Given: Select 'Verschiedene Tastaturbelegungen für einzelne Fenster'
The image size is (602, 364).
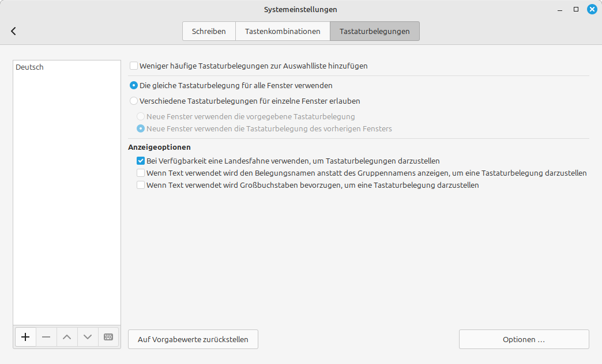Looking at the screenshot, I should click(x=134, y=101).
